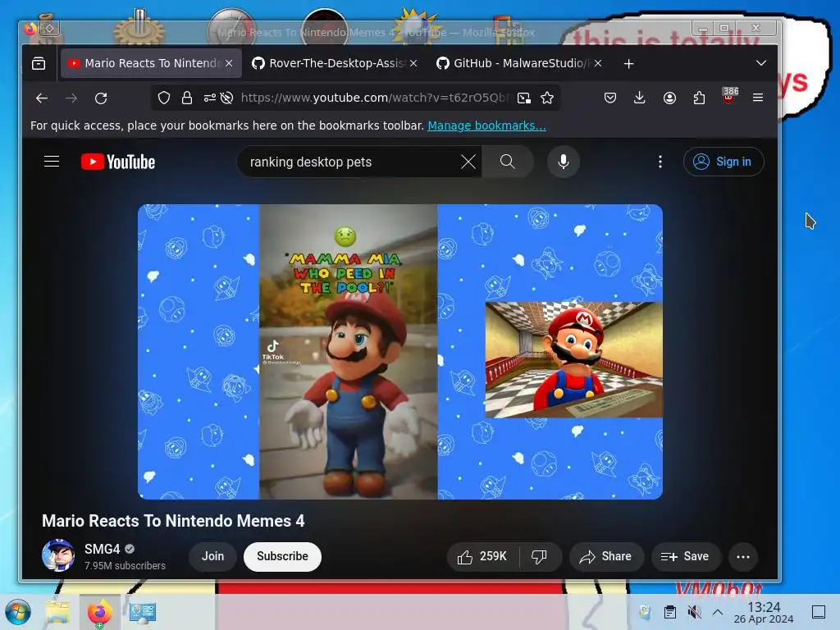Open File Explorer from taskbar

[x=57, y=612]
